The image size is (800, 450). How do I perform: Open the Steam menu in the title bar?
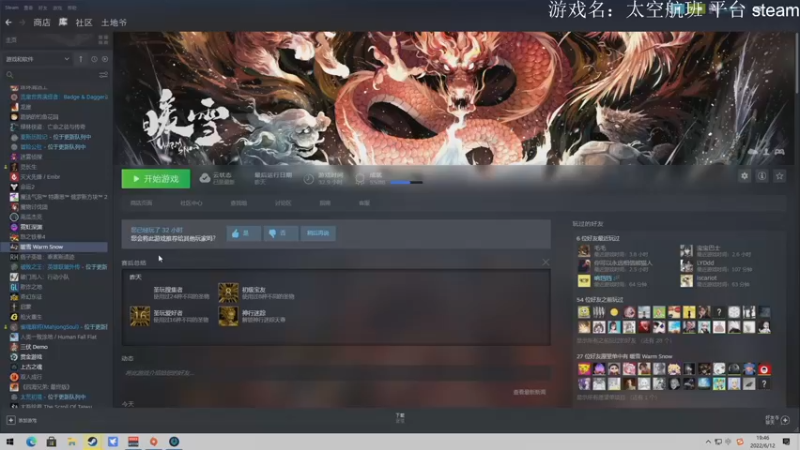click(x=12, y=8)
